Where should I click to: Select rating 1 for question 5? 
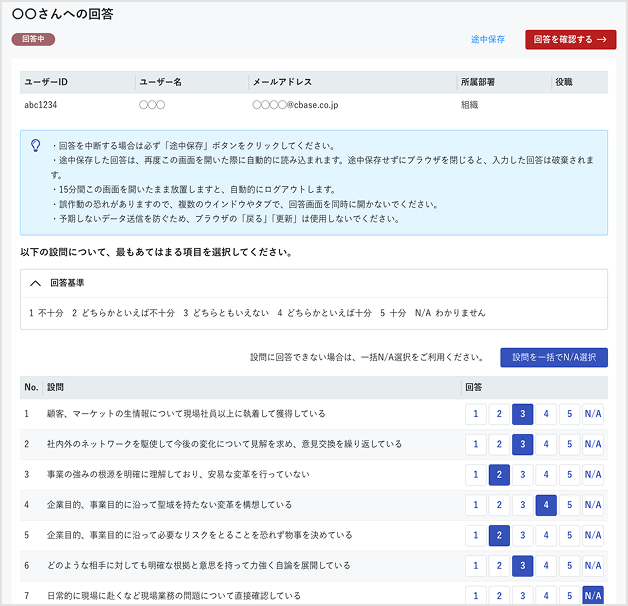click(475, 536)
